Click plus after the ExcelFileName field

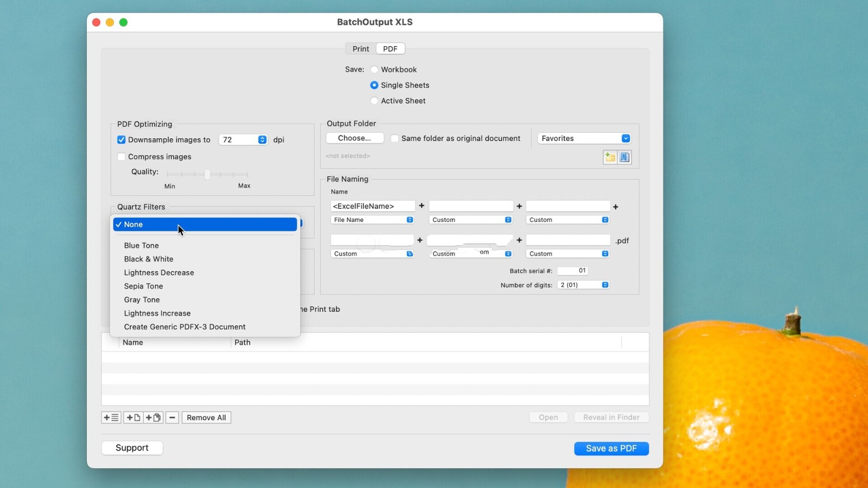[x=422, y=206]
